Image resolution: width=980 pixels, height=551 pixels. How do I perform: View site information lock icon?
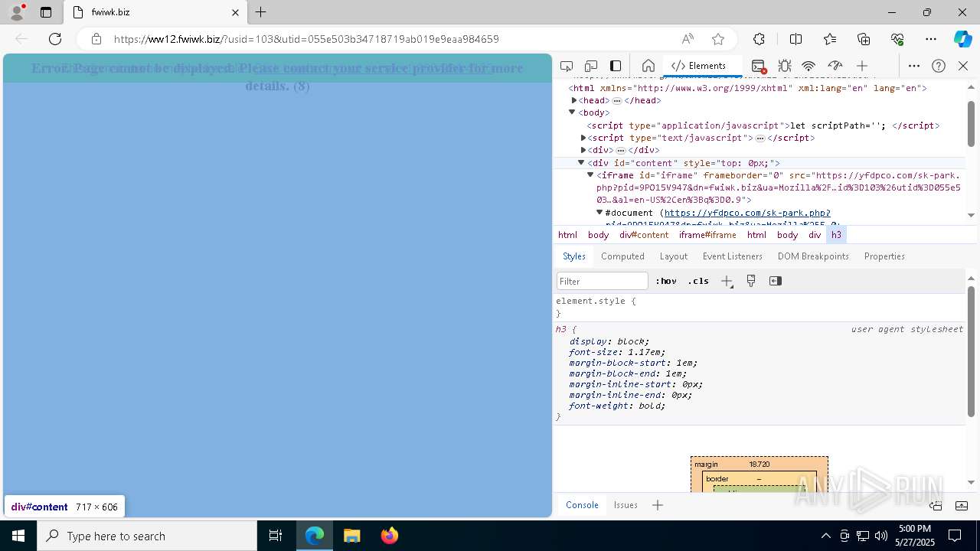(x=96, y=39)
